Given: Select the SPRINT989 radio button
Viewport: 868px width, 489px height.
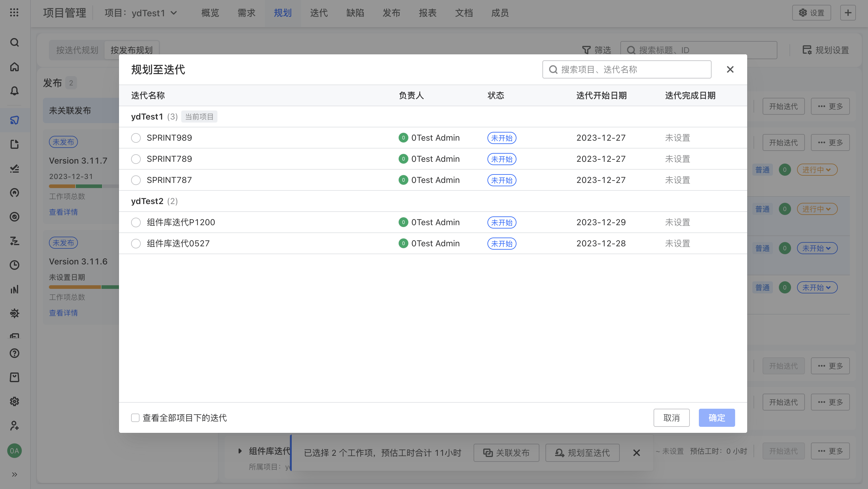Looking at the screenshot, I should (x=136, y=138).
